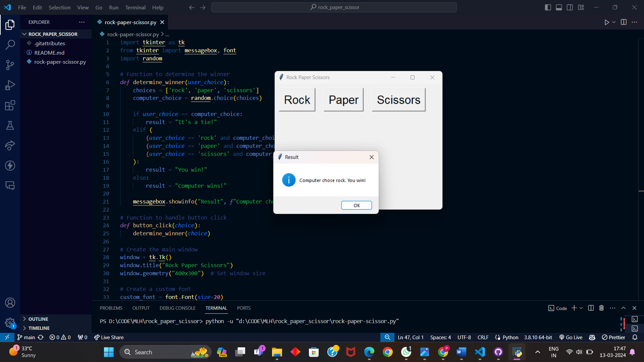The image size is (644, 362).
Task: Collapse the ROCK_PAPER_SCISSOR folder
Action: [53, 34]
